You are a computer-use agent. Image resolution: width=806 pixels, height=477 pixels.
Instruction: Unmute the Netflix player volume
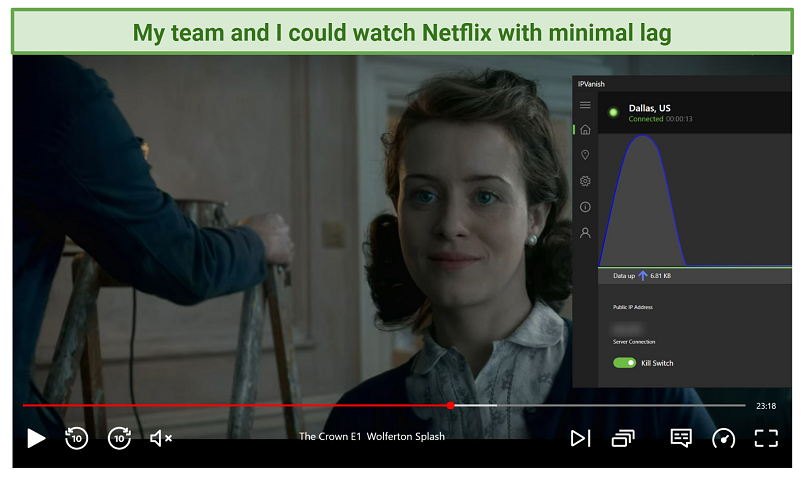pos(161,437)
